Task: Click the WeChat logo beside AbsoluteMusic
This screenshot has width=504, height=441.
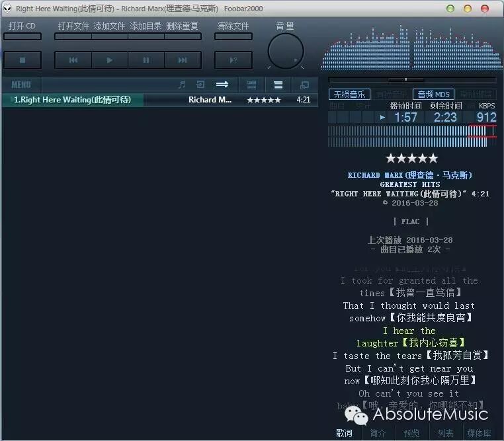Action: [356, 415]
